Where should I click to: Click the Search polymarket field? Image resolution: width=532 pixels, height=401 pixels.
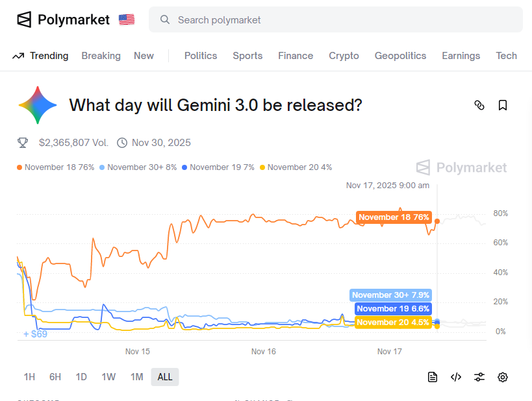[x=335, y=20]
